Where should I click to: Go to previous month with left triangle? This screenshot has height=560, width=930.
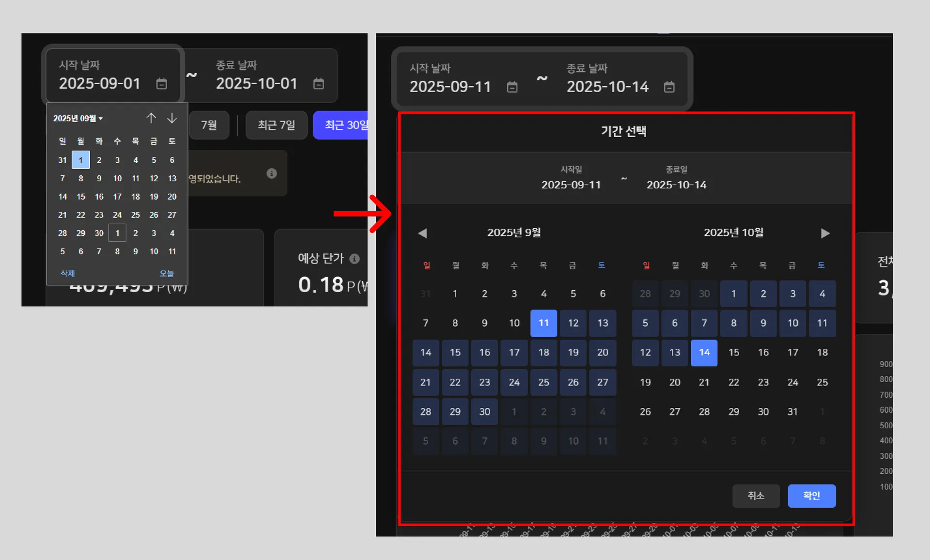(x=422, y=233)
